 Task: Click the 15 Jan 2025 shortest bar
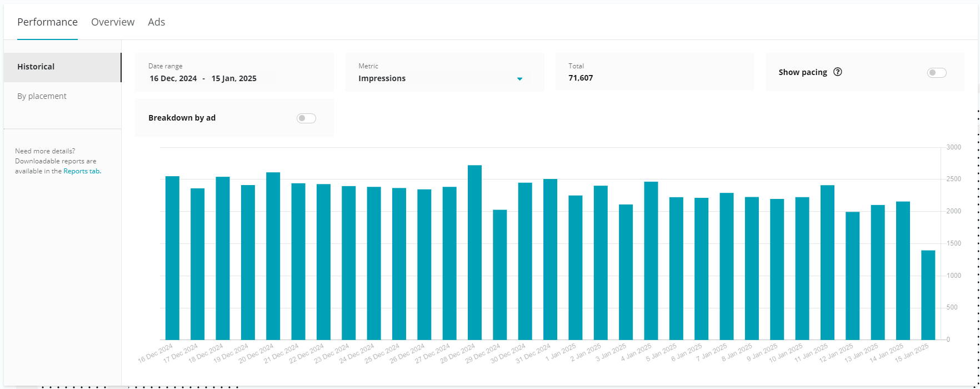[x=928, y=295]
